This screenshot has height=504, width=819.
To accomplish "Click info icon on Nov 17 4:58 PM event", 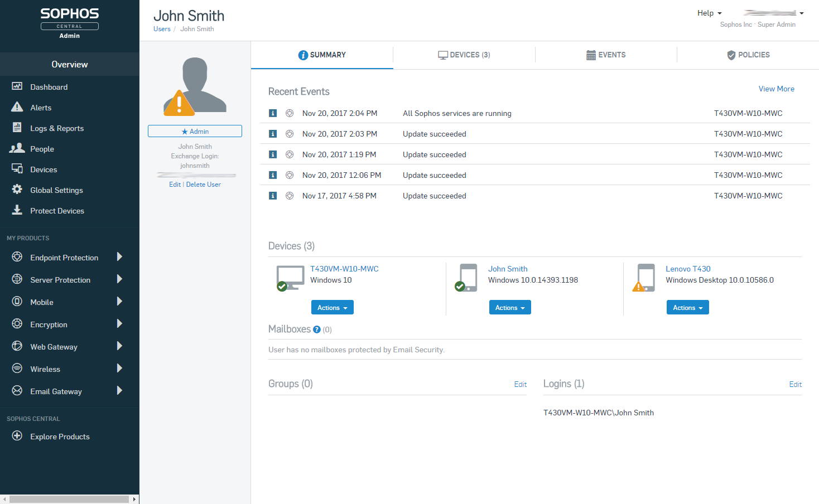I will [x=273, y=196].
